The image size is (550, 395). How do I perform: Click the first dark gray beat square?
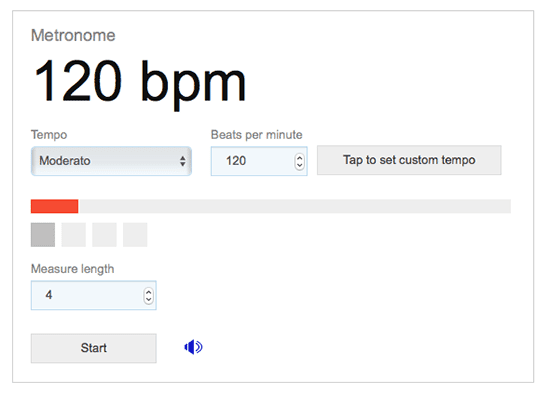coord(43,235)
